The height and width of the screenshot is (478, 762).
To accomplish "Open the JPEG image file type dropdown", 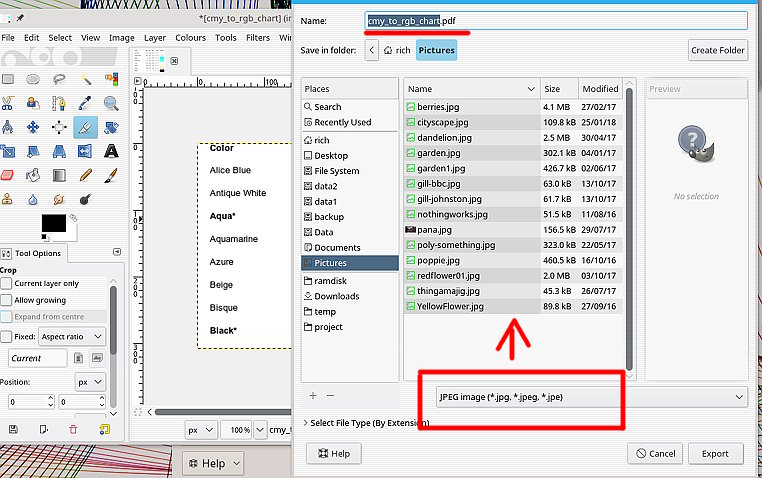I will 591,397.
